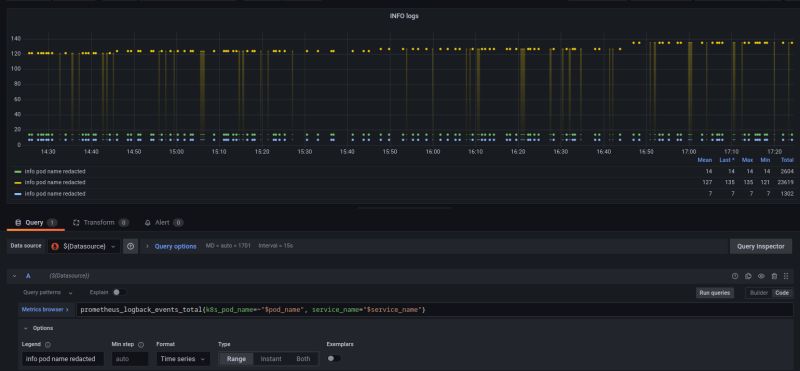The image size is (800, 371).
Task: Toggle visibility of query A
Action: coord(761,276)
